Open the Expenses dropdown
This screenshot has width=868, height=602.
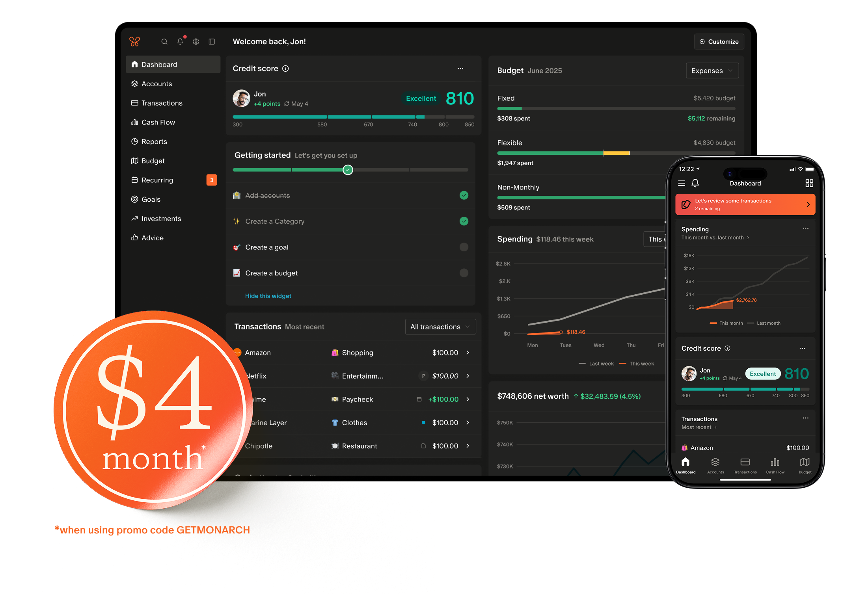point(712,71)
